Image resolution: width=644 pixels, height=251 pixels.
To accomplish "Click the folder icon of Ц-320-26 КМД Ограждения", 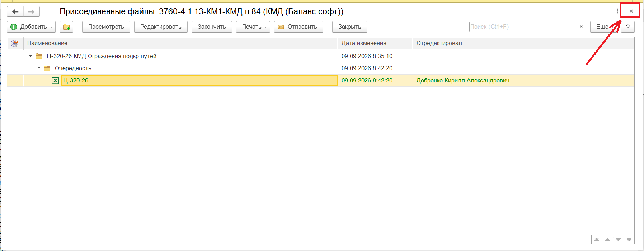I will (39, 56).
